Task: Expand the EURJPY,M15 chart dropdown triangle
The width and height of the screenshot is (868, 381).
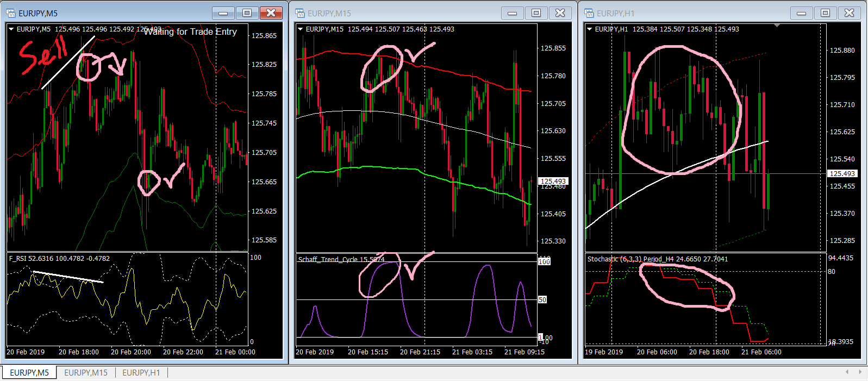Action: (301, 29)
